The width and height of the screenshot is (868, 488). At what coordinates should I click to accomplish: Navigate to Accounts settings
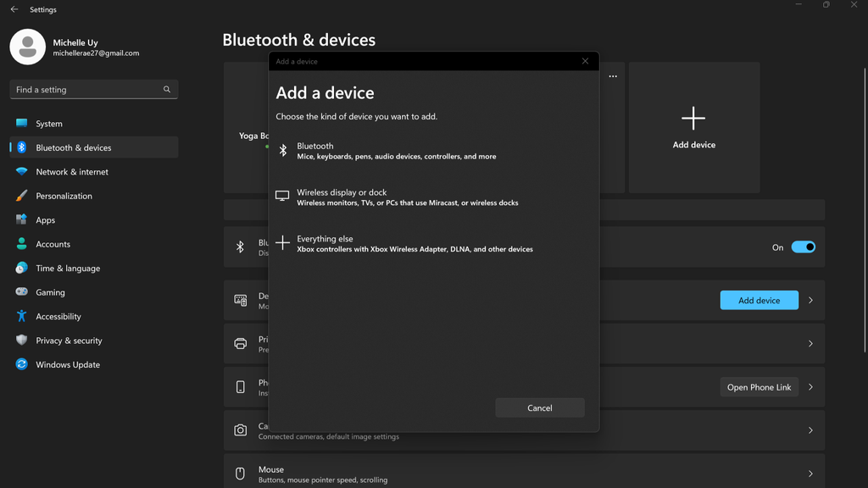(51, 244)
